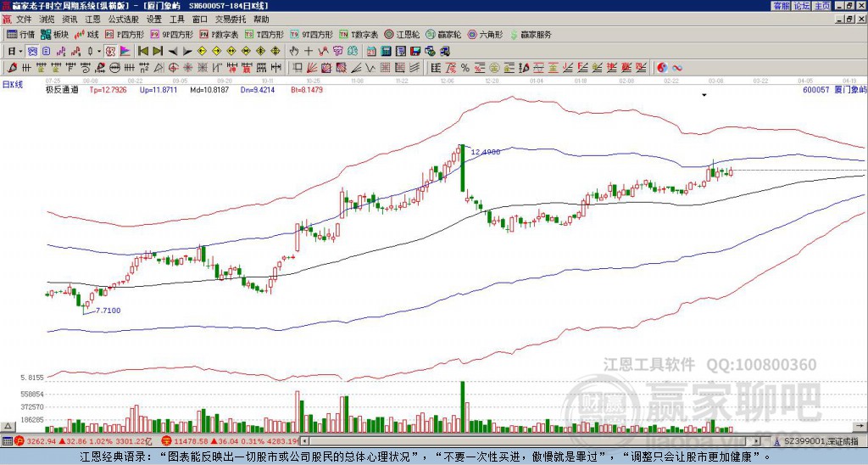Open the 板块 sector view
The image size is (868, 465).
pyautogui.click(x=54, y=34)
